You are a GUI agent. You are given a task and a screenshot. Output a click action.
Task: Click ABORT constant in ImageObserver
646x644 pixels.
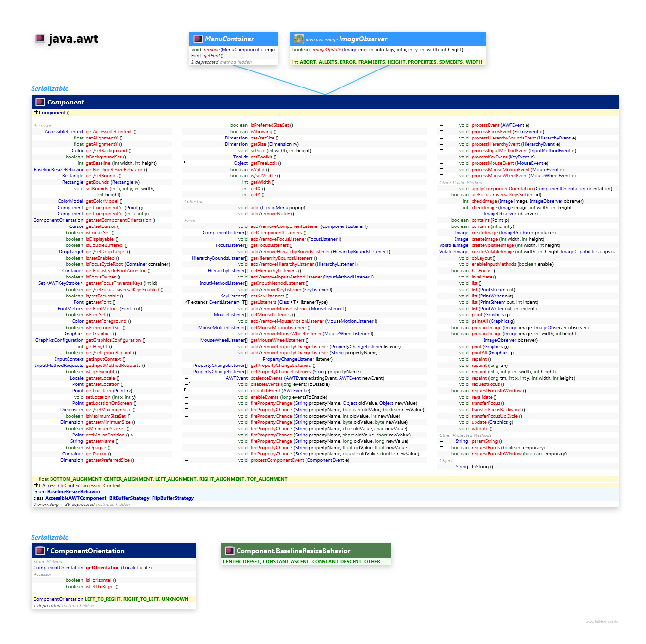[x=307, y=62]
